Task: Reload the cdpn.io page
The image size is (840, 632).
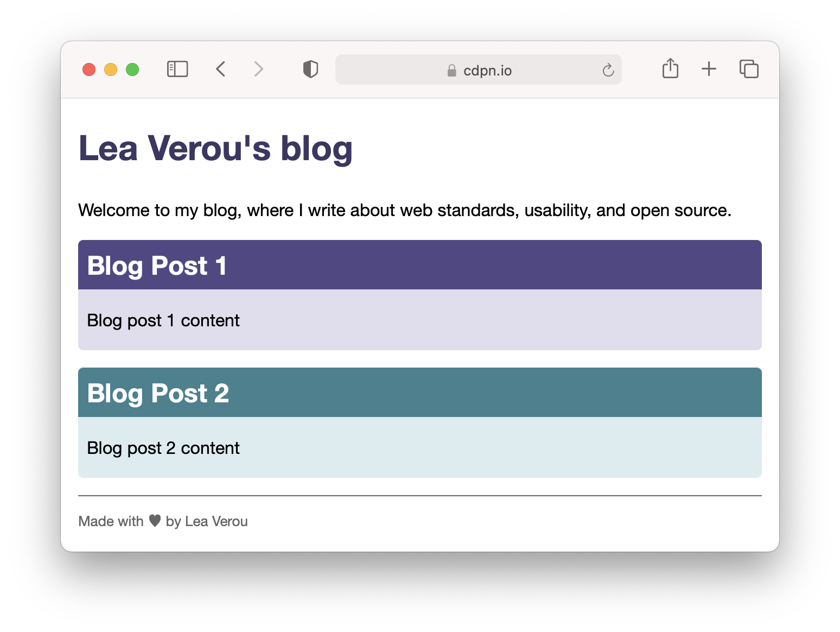Action: click(x=608, y=70)
